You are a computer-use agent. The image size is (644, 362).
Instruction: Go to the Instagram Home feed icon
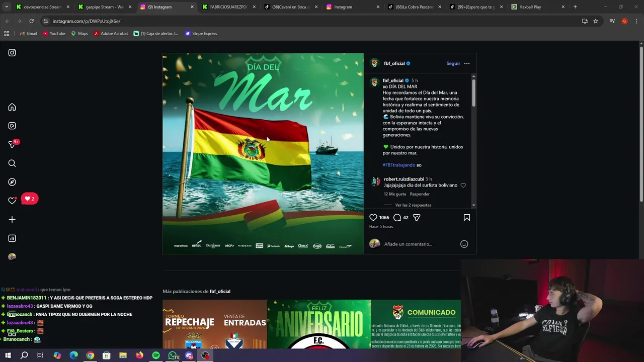click(12, 107)
